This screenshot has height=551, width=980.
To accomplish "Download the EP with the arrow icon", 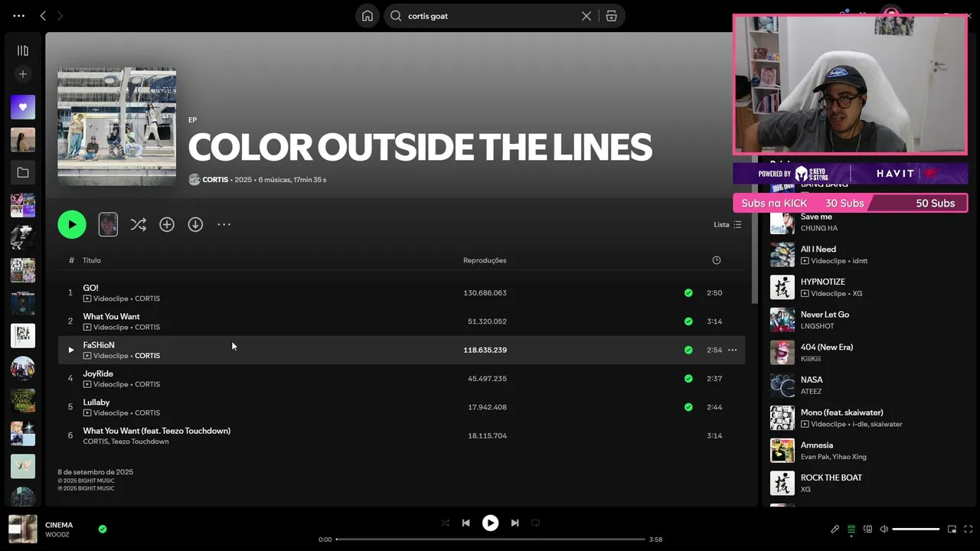I will point(195,224).
